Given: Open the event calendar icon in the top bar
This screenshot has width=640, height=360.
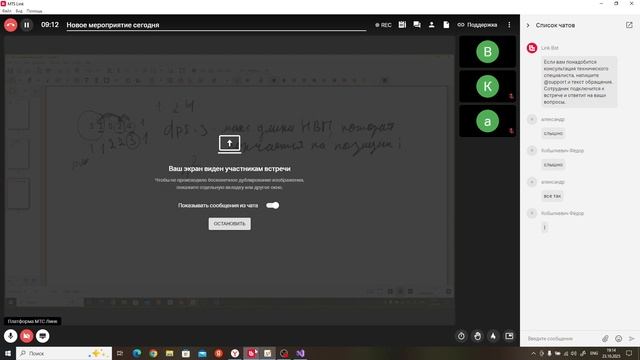Looking at the screenshot, I should click(x=402, y=25).
